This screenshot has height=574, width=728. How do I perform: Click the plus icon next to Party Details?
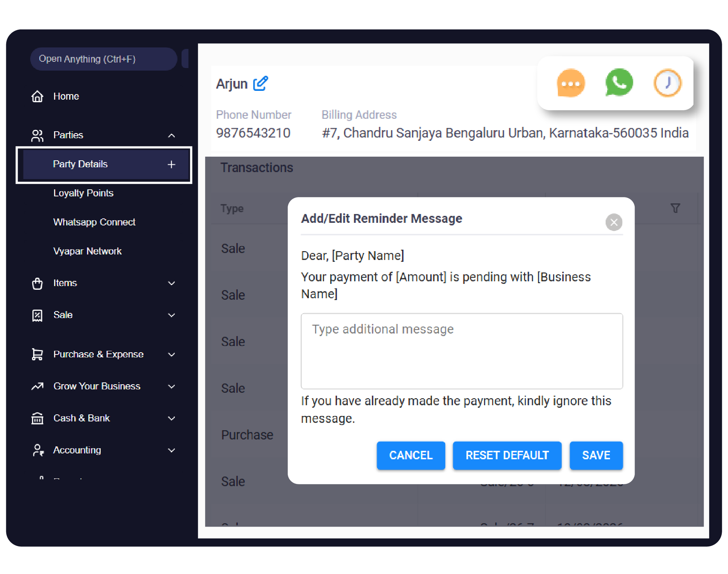pyautogui.click(x=171, y=164)
